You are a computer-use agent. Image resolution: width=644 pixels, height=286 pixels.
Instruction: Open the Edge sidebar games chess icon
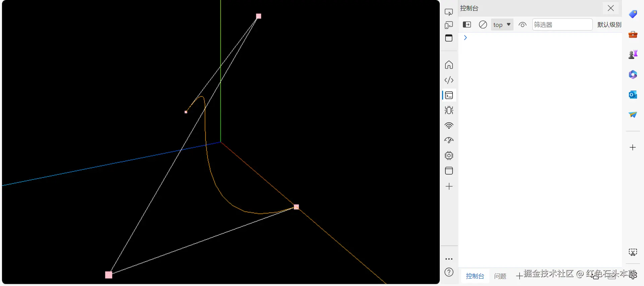point(633,54)
